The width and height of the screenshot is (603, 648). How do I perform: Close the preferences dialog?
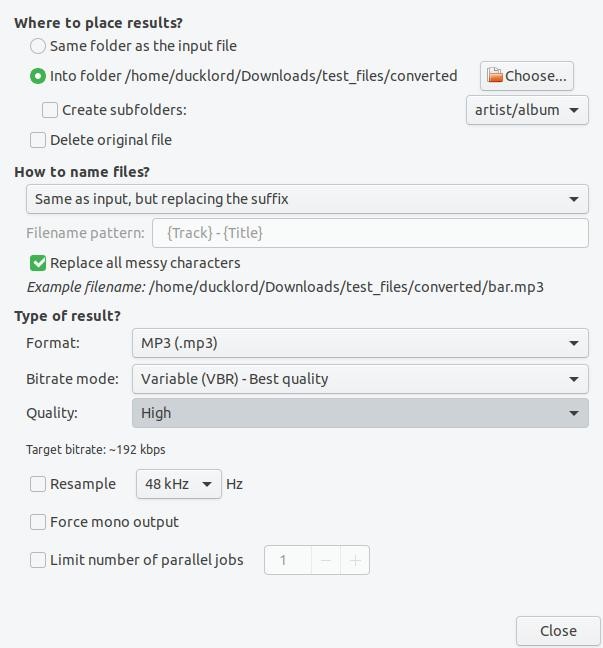[x=558, y=631]
